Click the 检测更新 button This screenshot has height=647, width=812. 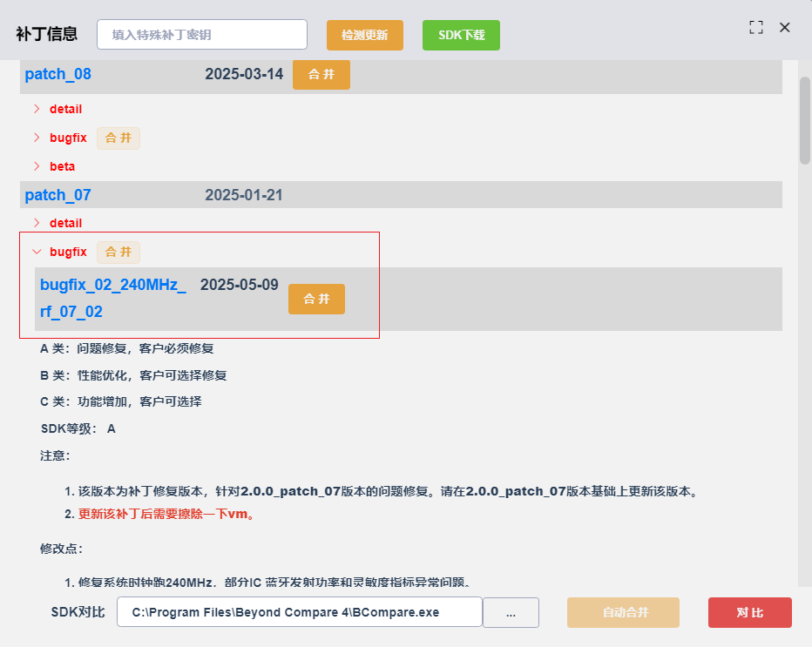click(x=364, y=35)
